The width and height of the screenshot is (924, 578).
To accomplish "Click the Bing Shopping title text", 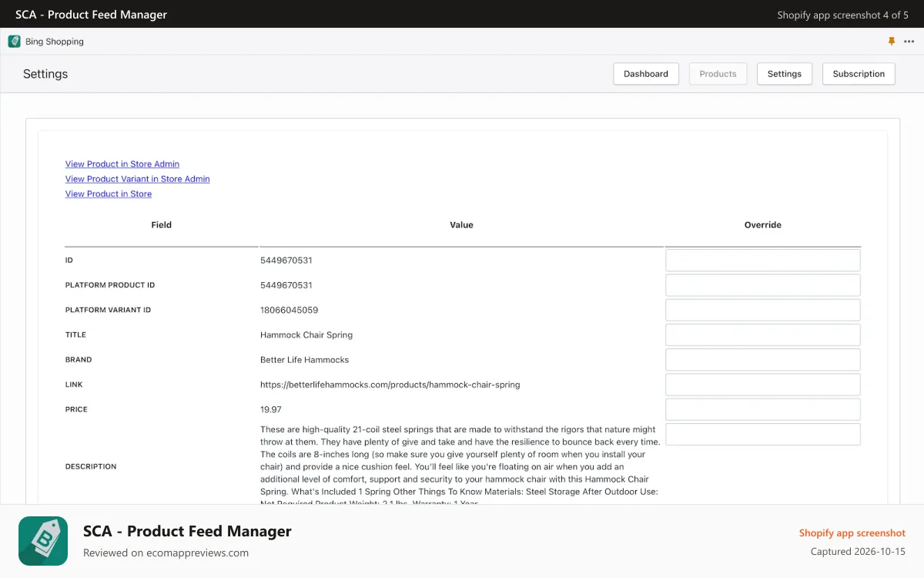I will [55, 42].
